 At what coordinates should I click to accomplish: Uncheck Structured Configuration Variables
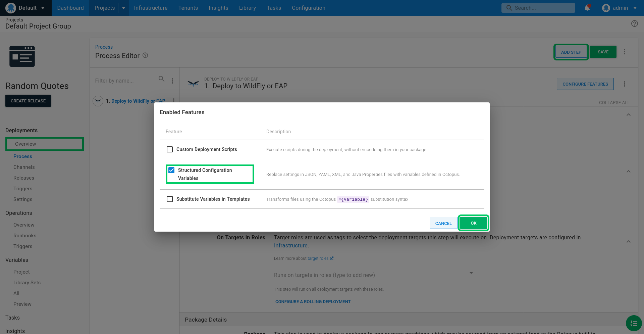[171, 170]
